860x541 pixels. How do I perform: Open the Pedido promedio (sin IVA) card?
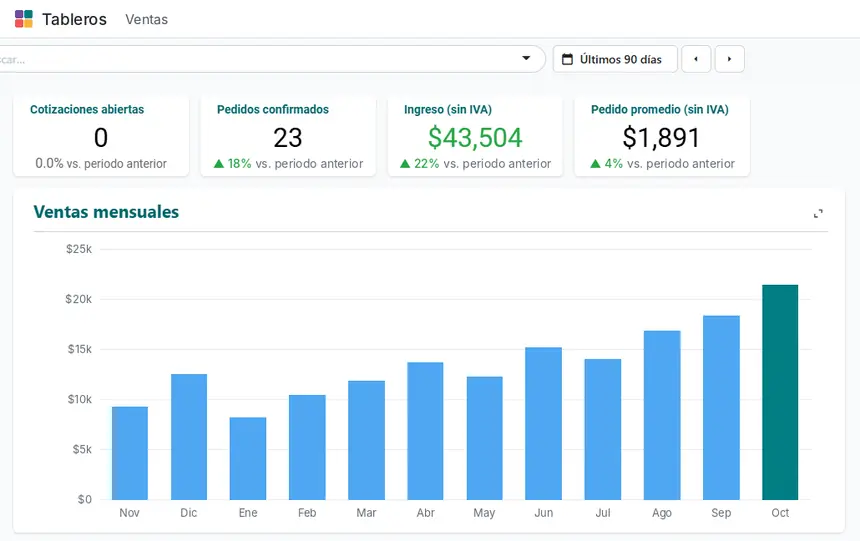662,136
